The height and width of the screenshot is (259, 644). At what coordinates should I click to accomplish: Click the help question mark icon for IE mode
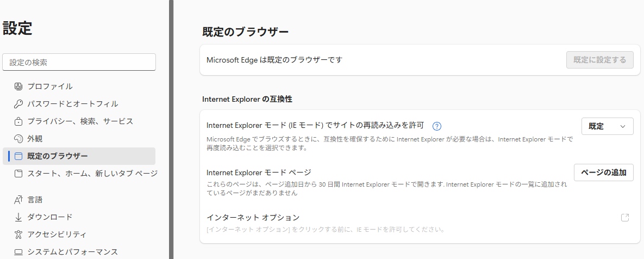[436, 126]
